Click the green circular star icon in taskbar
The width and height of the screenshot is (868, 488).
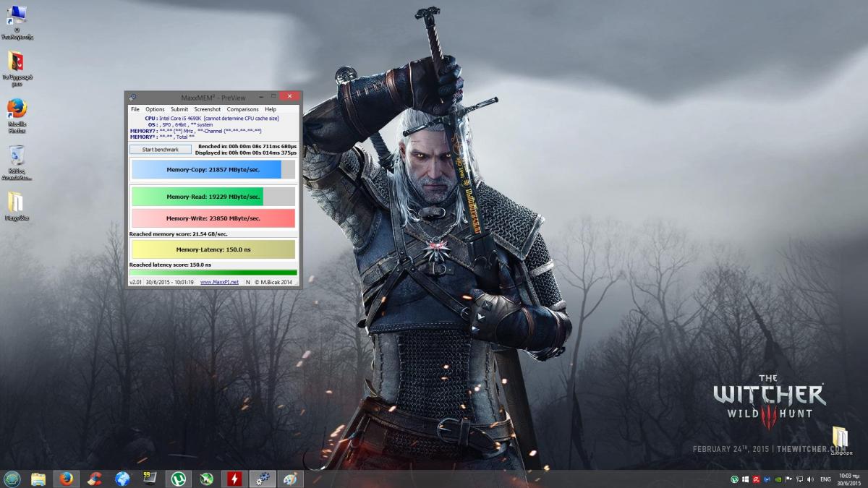coord(206,479)
